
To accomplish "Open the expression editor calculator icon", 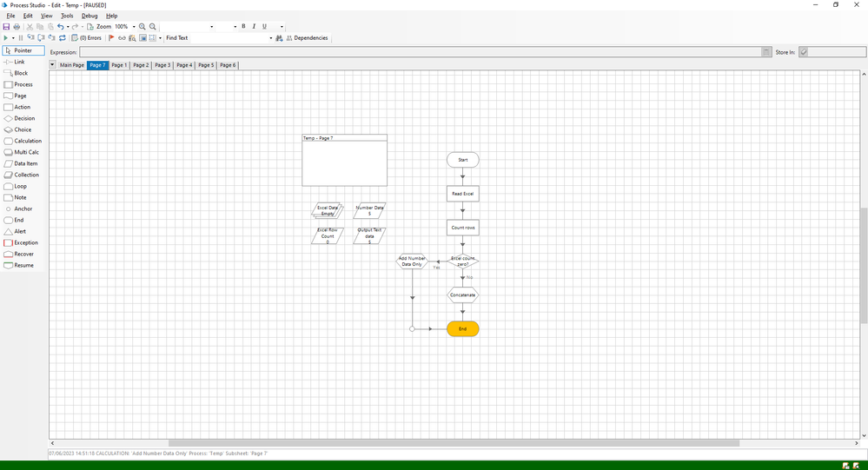I will pyautogui.click(x=766, y=52).
